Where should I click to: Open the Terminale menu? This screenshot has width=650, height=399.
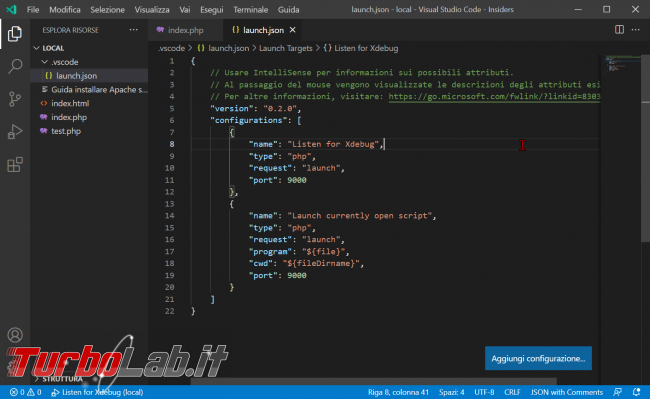(250, 10)
